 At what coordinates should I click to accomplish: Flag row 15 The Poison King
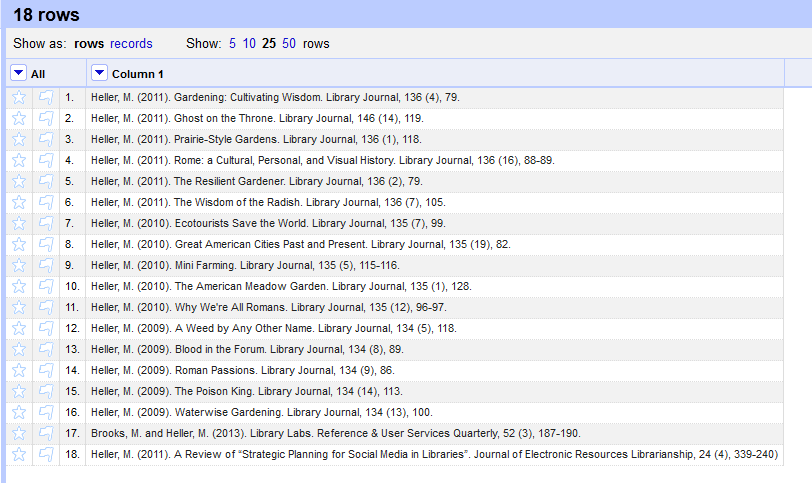(46, 391)
